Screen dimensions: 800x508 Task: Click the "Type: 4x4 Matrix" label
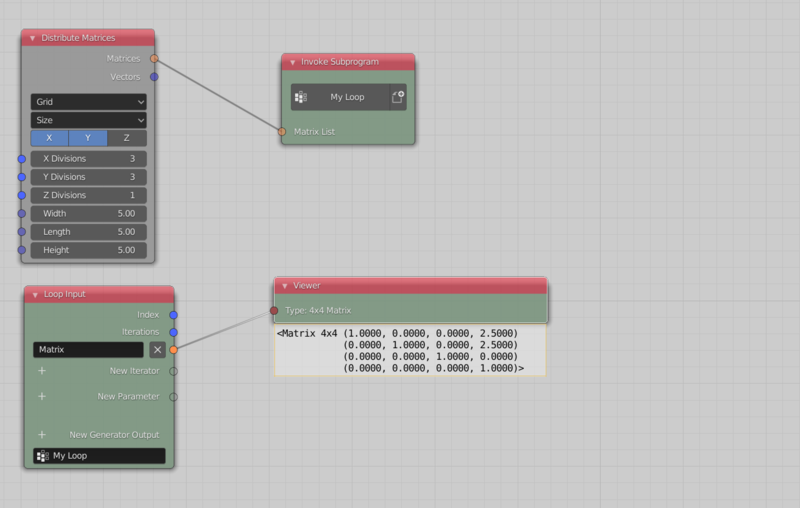click(x=318, y=311)
